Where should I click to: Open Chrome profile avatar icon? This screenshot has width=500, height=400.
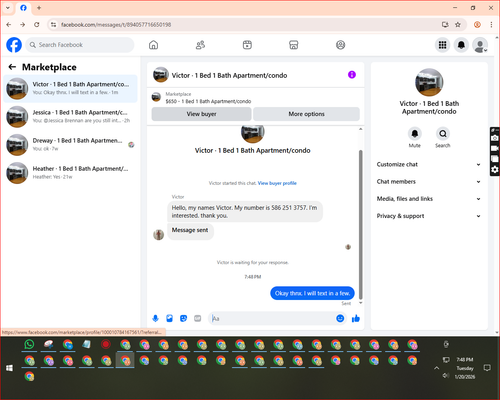(477, 25)
